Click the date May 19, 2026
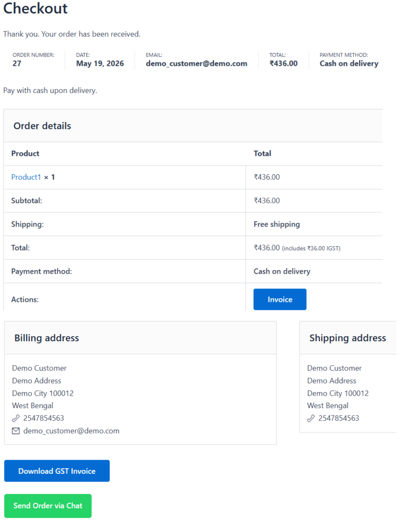Image resolution: width=420 pixels, height=523 pixels. coord(100,63)
